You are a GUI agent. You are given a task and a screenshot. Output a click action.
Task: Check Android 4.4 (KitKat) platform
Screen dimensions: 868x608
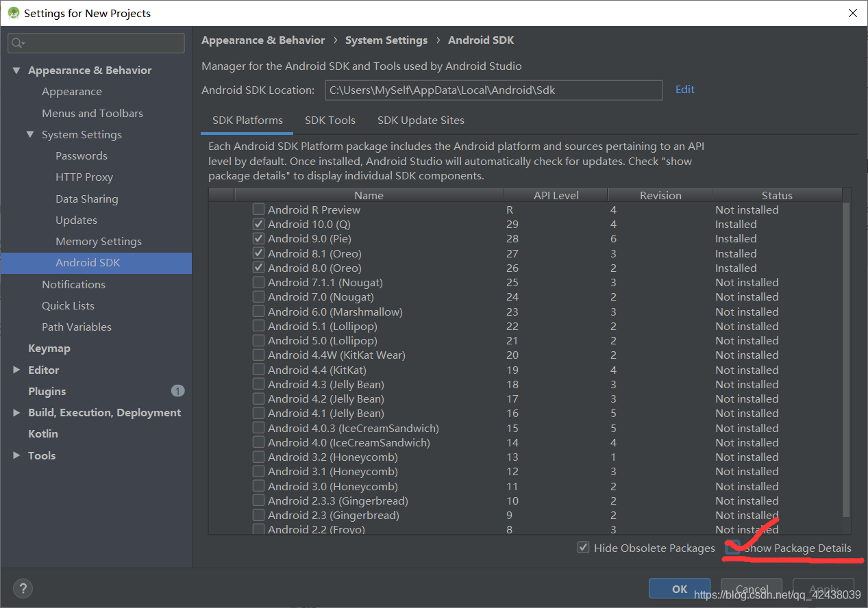click(258, 370)
